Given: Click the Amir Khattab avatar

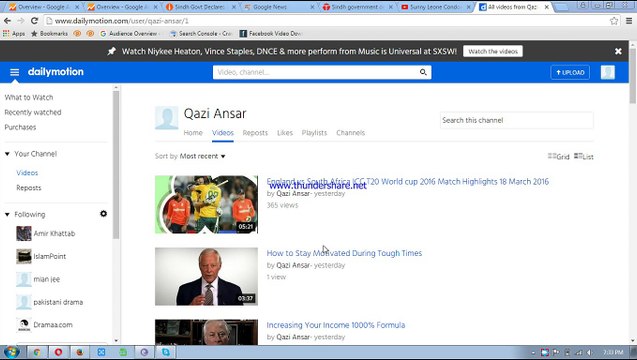Looking at the screenshot, I should click(24, 234).
